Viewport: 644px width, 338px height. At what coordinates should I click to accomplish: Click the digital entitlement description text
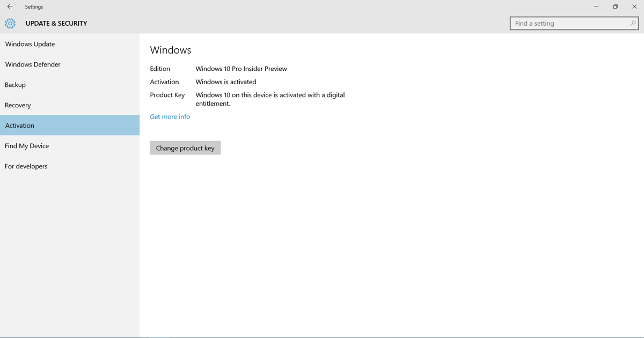(x=270, y=99)
